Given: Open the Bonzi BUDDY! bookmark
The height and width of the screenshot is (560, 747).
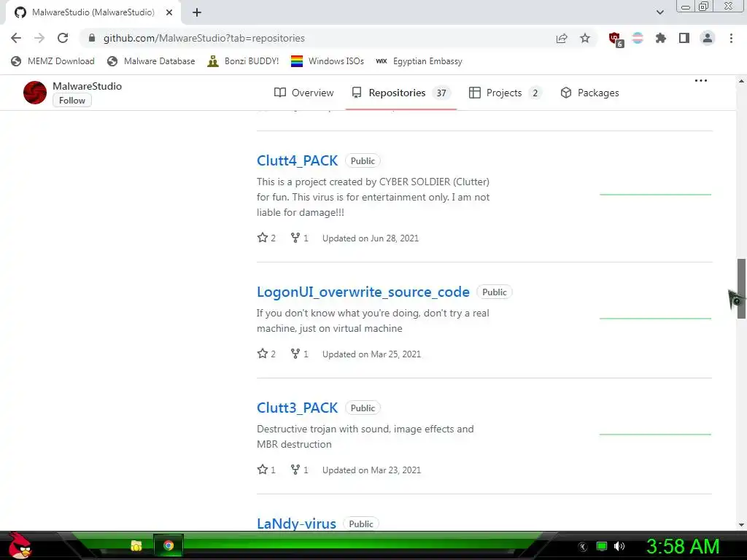Looking at the screenshot, I should pos(244,61).
